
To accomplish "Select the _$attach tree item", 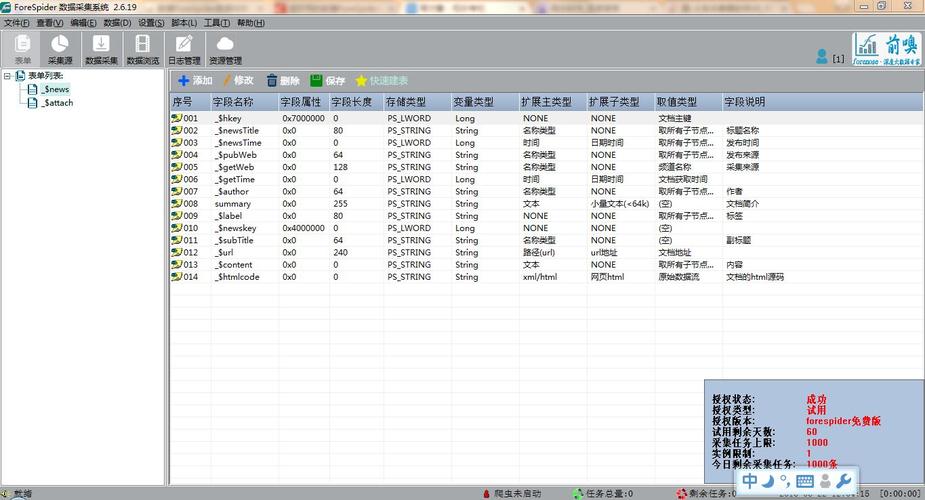I will (57, 103).
